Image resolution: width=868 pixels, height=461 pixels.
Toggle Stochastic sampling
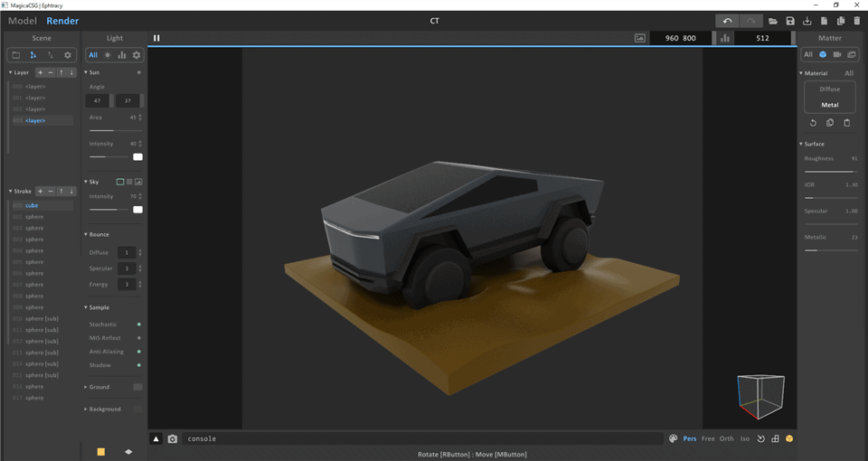(139, 325)
